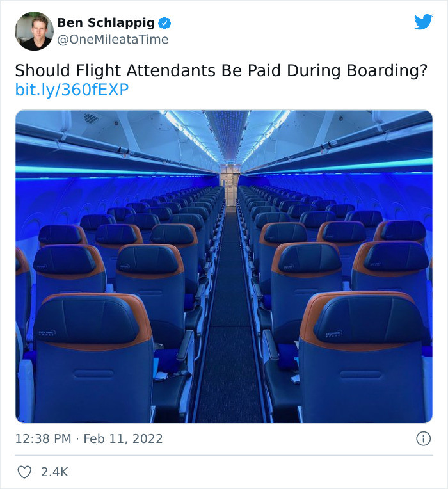Click the Twitter bird logo
The width and height of the screenshot is (448, 489).
(x=423, y=22)
